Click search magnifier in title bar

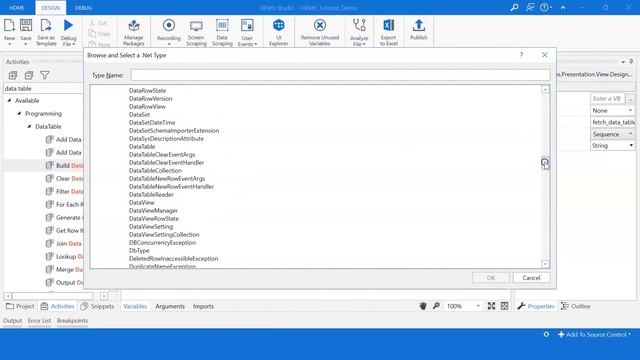[514, 7]
